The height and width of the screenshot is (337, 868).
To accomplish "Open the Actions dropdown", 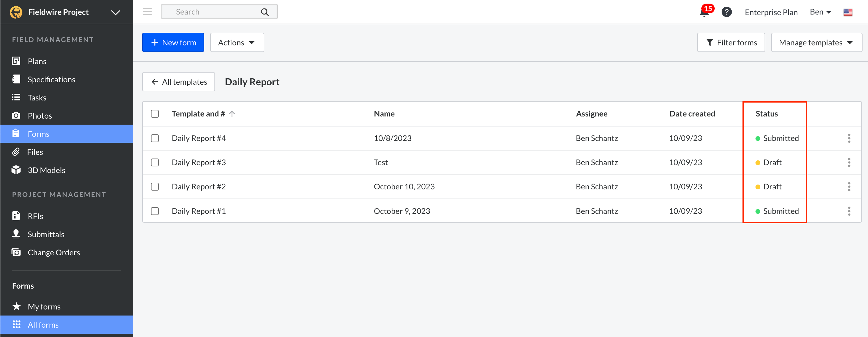I will [x=237, y=42].
